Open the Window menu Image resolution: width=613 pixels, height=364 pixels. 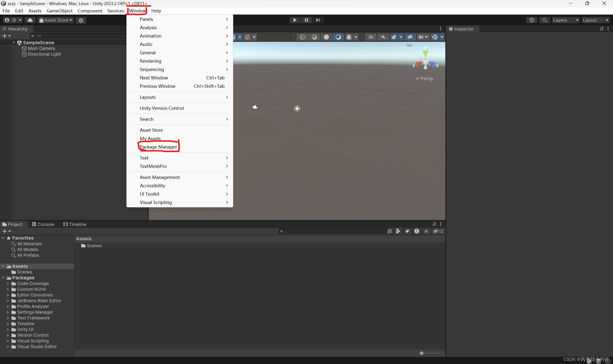(137, 11)
